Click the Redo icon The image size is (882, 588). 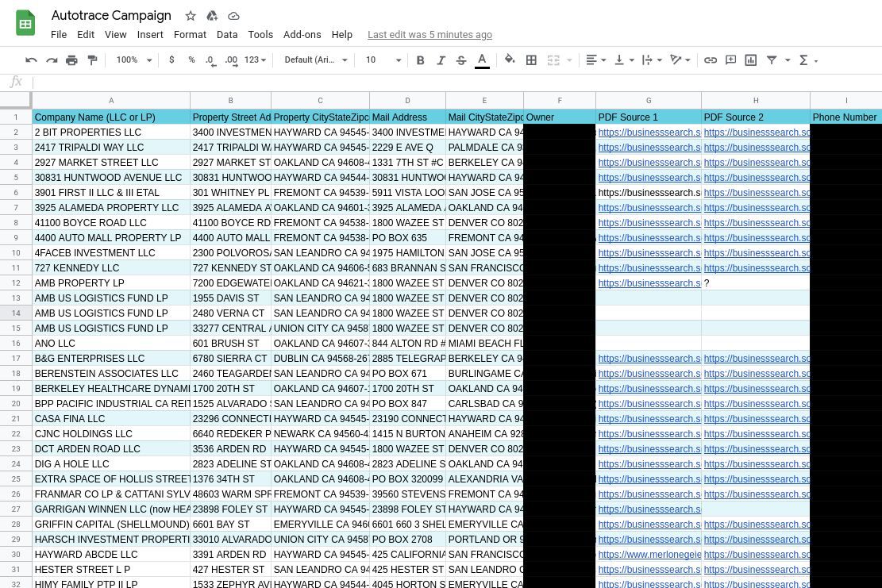[52, 60]
